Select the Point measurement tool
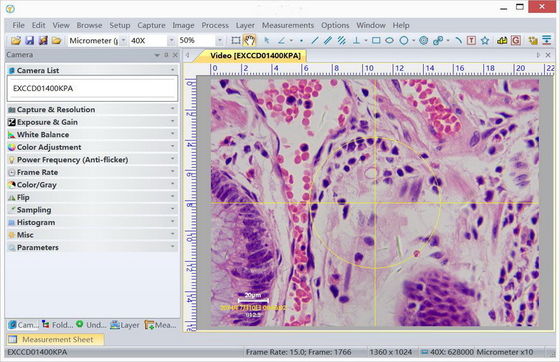Screen dimensions: 560x362 pyautogui.click(x=302, y=41)
